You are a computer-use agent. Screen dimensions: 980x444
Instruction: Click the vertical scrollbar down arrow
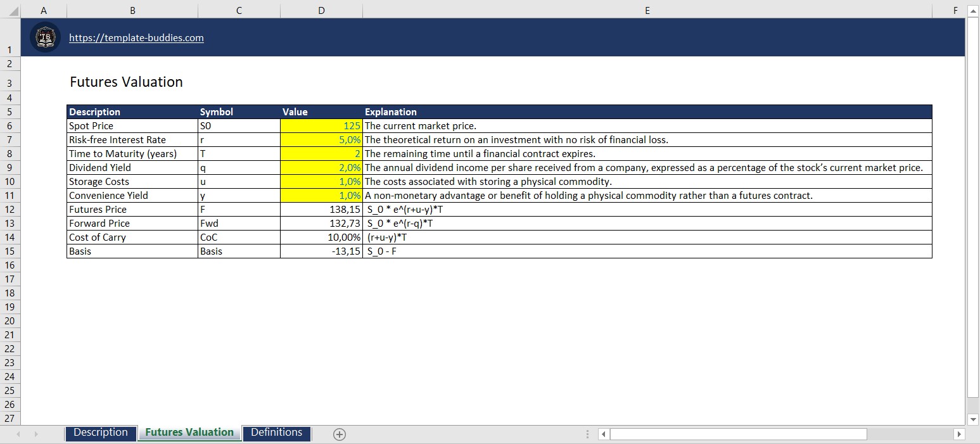pos(974,419)
